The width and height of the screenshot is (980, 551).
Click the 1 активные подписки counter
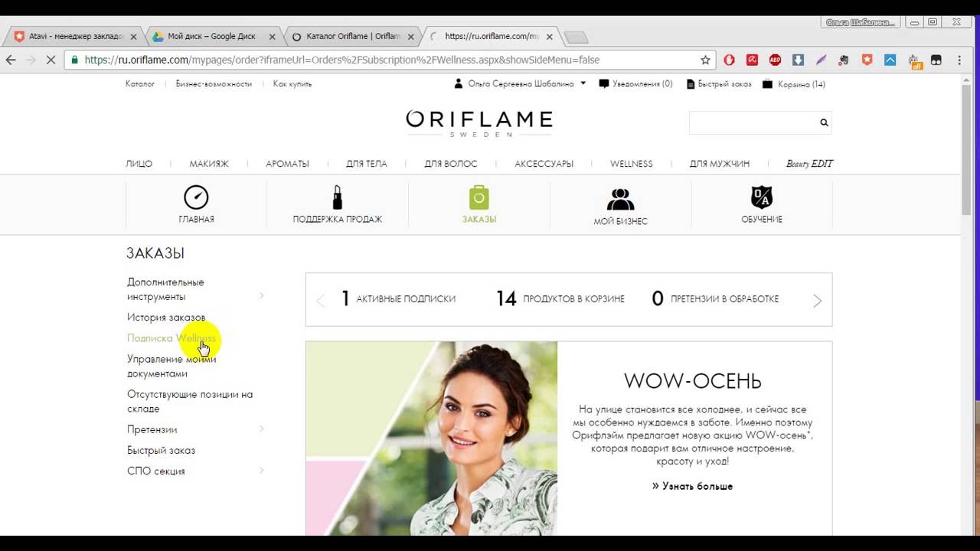(x=398, y=298)
